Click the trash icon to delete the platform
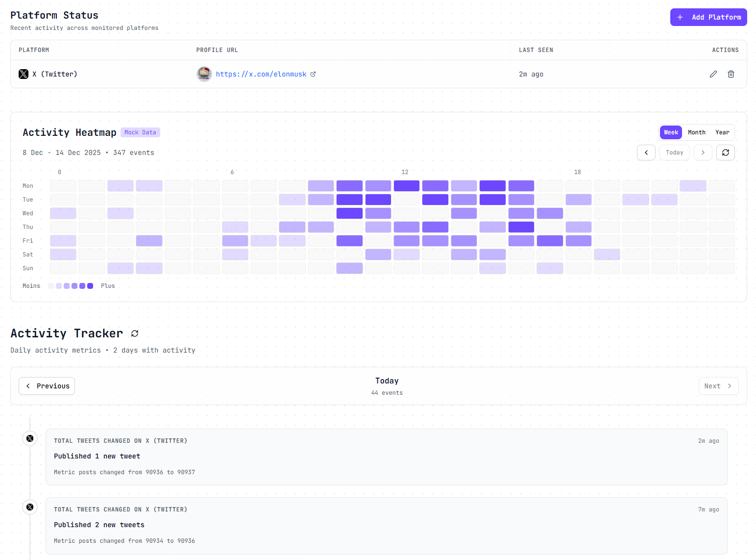 click(731, 74)
